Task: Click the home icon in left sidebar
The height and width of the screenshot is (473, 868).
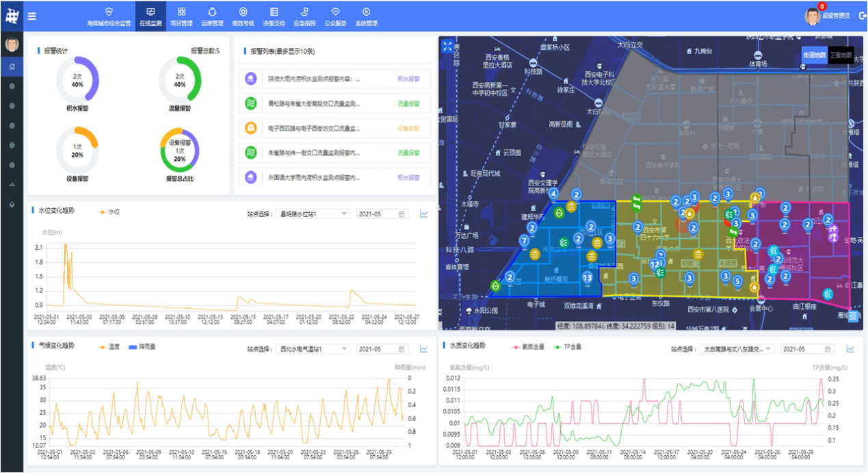Action: (x=12, y=67)
